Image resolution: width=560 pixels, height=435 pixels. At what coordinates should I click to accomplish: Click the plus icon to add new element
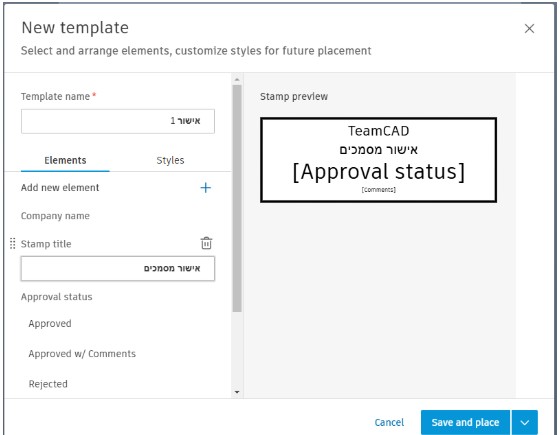[x=205, y=188]
